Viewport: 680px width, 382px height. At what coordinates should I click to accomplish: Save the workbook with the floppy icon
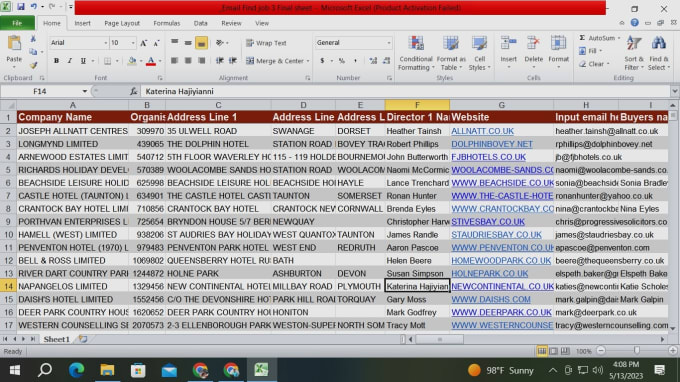pos(20,7)
